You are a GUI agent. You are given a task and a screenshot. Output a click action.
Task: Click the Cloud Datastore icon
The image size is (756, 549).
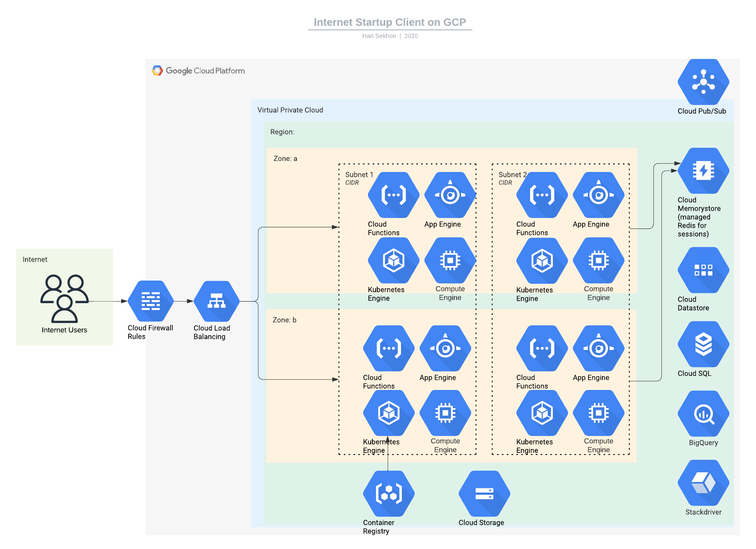point(703,270)
